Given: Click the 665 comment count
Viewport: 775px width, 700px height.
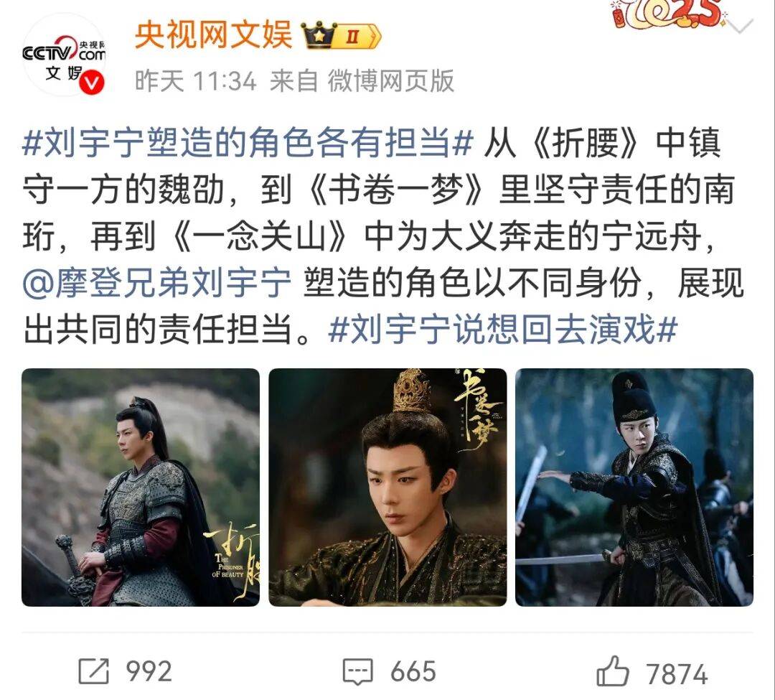Looking at the screenshot, I should [x=413, y=672].
